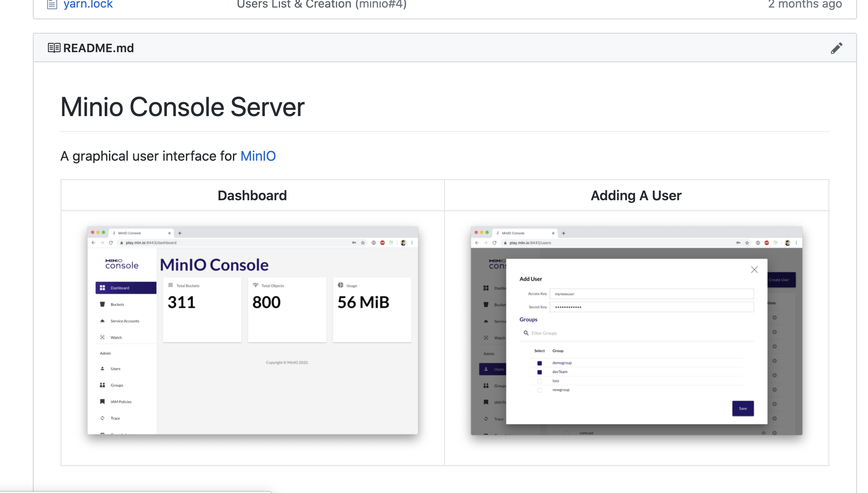Screen dimensions: 868x493
Task: Click the yarn.lock file icon
Action: pos(52,5)
